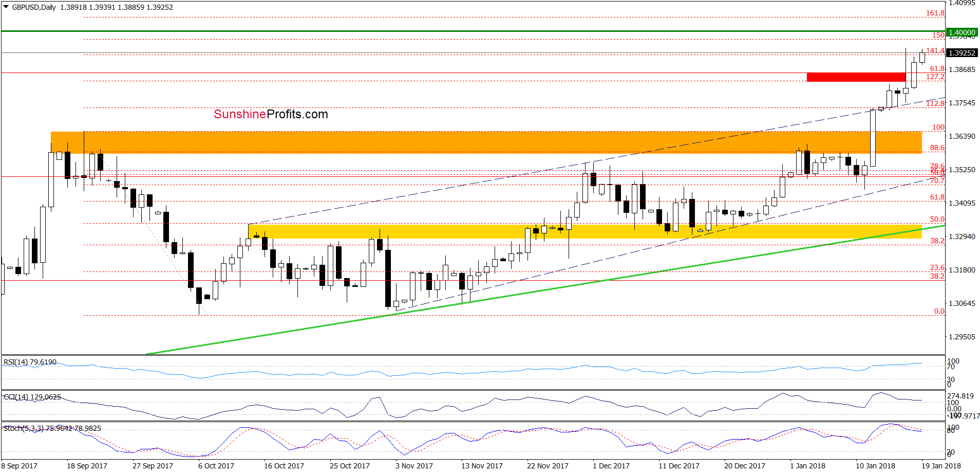Select the green 1.40000 price level tag
Viewport: 980px width, 473px height.
coord(962,32)
